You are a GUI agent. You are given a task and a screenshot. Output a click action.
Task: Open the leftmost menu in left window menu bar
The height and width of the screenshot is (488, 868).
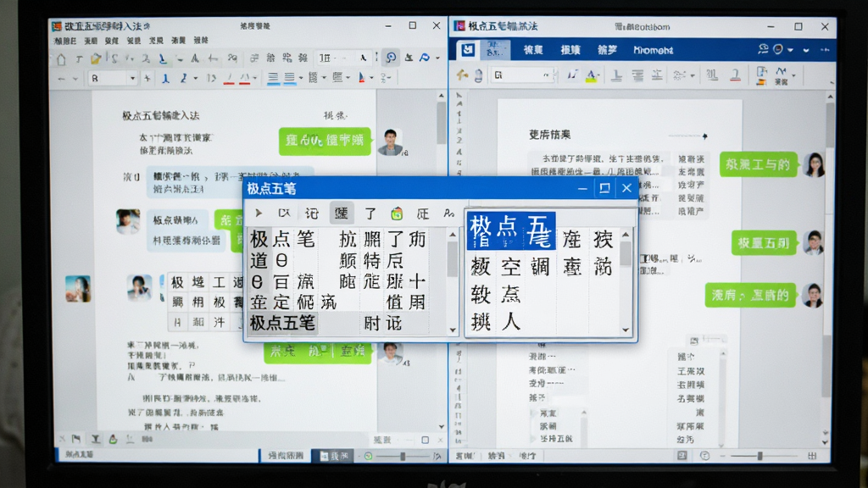(65, 41)
